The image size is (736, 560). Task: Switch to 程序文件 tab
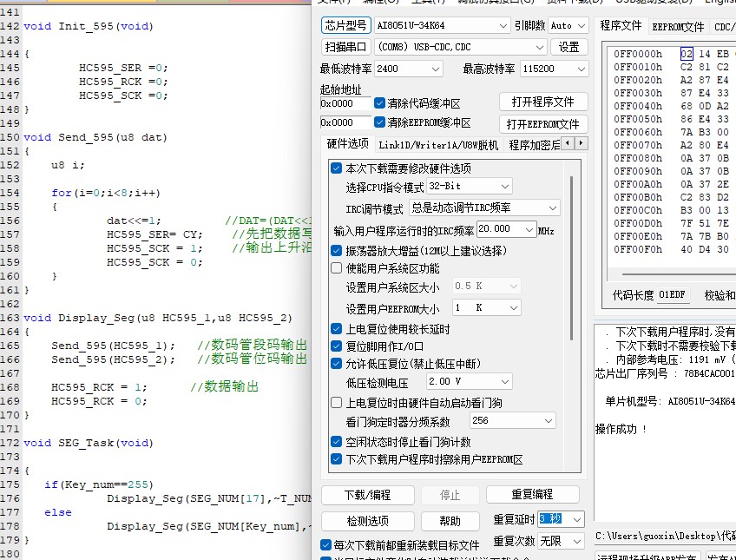621,25
